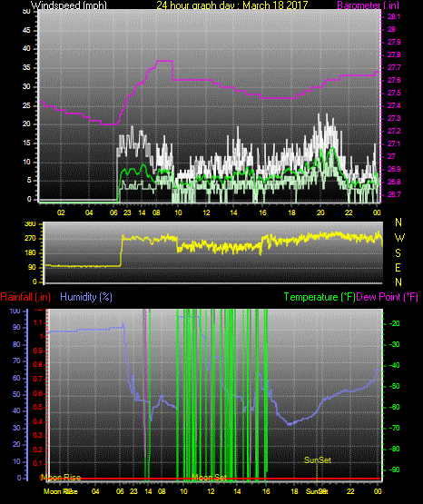The image size is (423, 504).
Task: Click barometer axis value 28.1
Action: [x=394, y=16]
